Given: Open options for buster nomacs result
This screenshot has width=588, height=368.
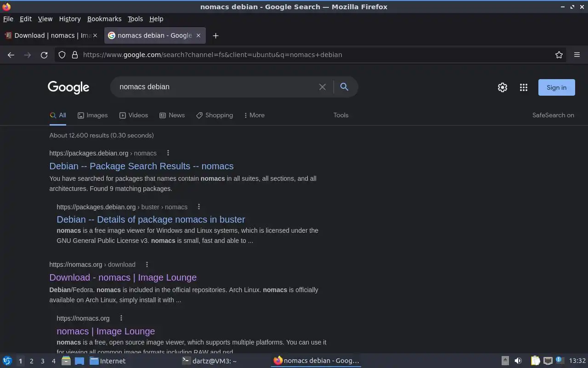Looking at the screenshot, I should click(x=199, y=207).
